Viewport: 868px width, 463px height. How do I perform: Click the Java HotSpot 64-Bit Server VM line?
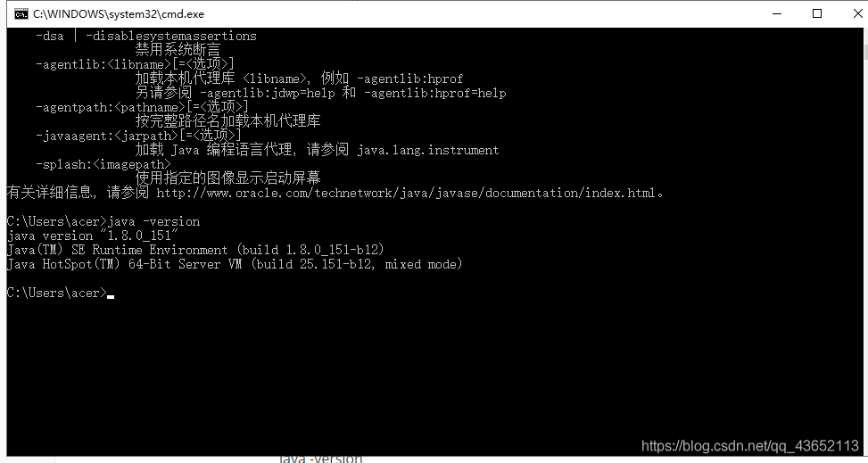pos(235,264)
